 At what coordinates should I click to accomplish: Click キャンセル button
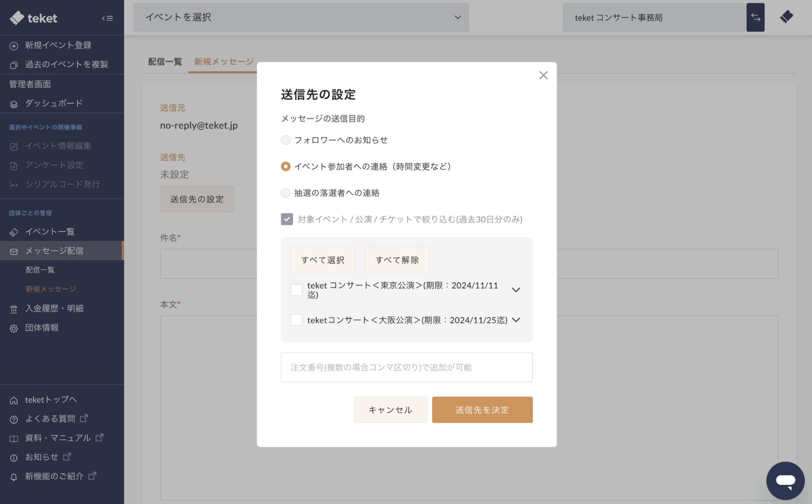[390, 410]
